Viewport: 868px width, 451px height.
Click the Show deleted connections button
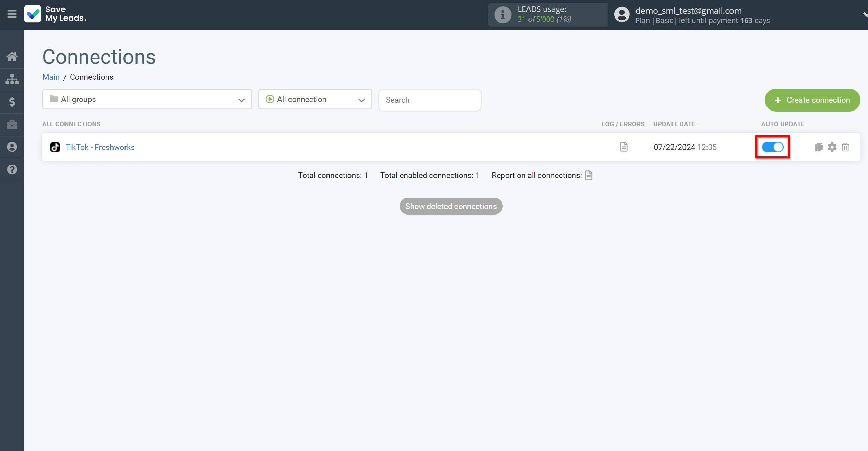pyautogui.click(x=451, y=206)
